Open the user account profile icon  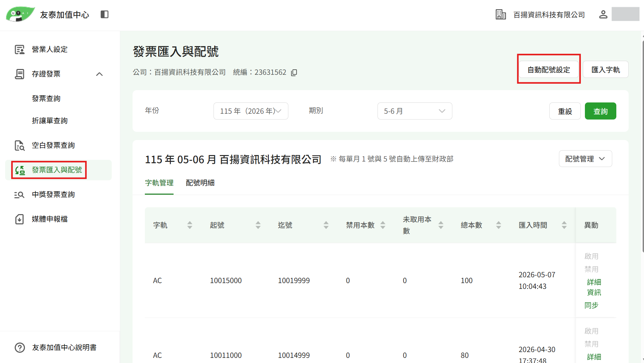603,14
